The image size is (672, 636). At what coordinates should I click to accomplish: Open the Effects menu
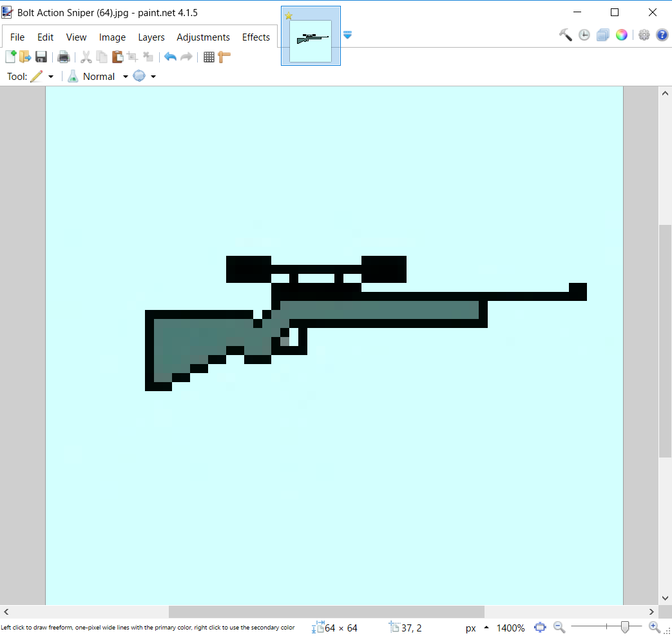[256, 37]
